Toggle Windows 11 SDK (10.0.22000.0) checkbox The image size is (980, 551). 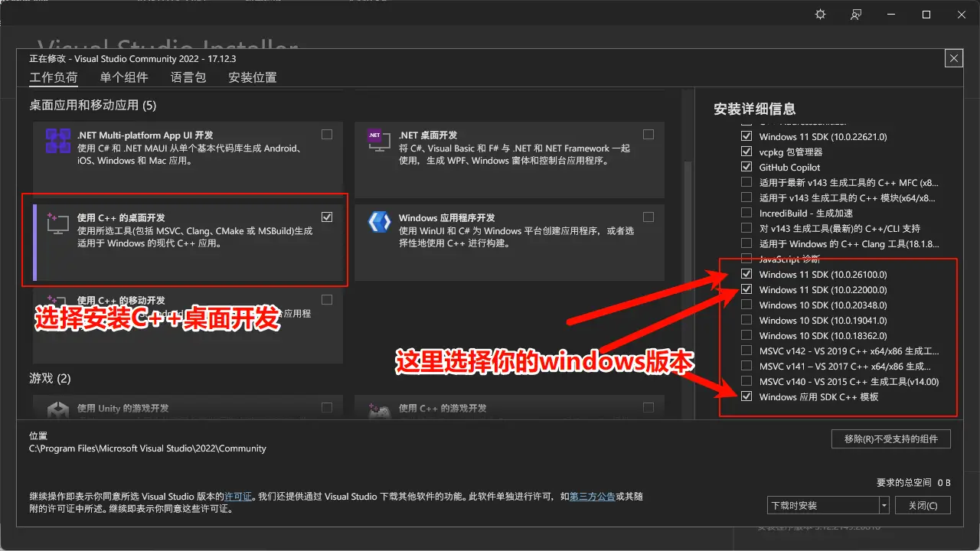coord(746,289)
